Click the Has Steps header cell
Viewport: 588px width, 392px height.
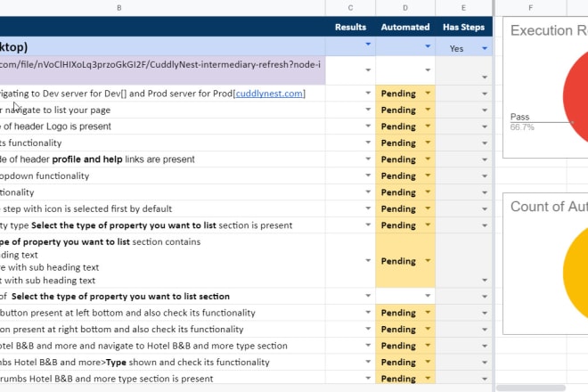click(x=463, y=27)
